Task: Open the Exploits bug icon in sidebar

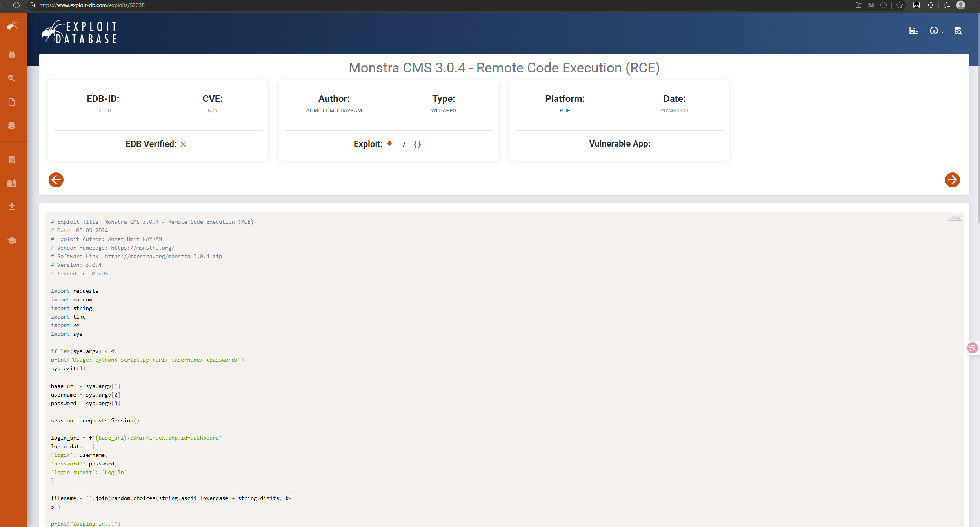Action: point(12,54)
